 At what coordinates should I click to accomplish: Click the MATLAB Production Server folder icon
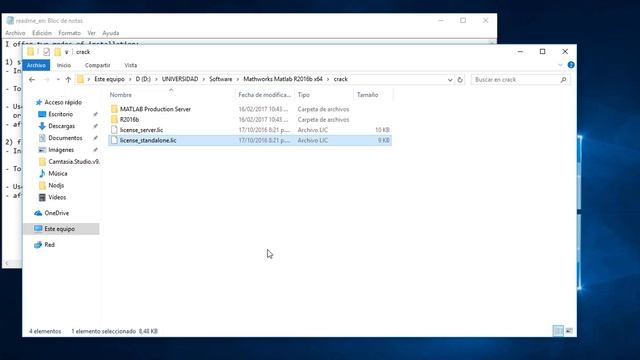point(114,109)
